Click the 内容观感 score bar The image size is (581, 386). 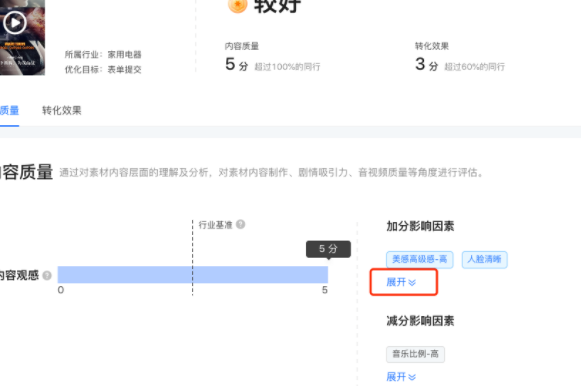point(193,274)
